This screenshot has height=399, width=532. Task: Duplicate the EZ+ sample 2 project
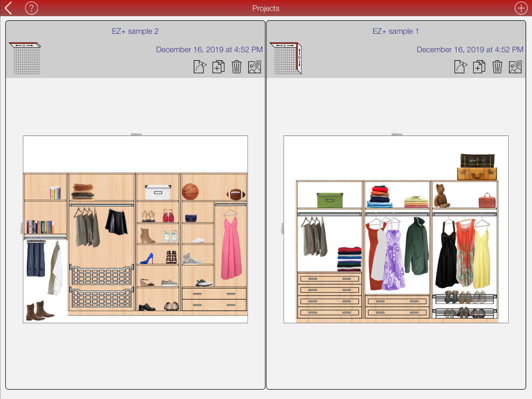pyautogui.click(x=218, y=67)
